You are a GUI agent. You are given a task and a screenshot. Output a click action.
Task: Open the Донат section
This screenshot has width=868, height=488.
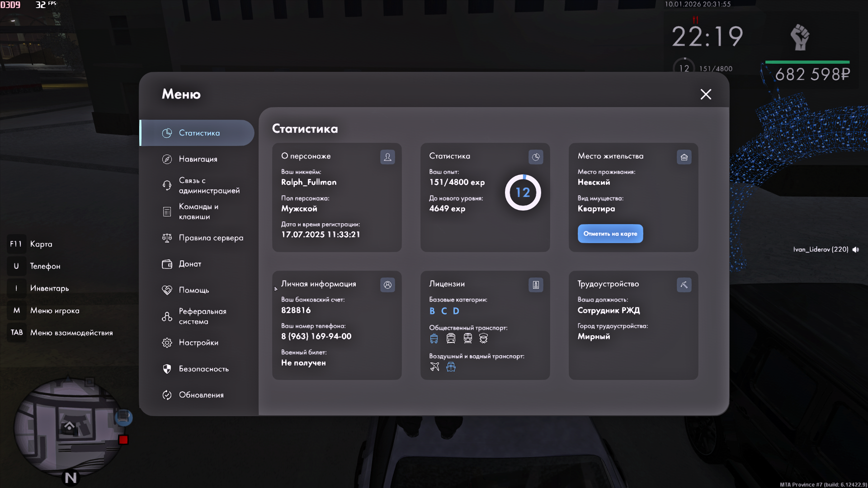pos(189,264)
